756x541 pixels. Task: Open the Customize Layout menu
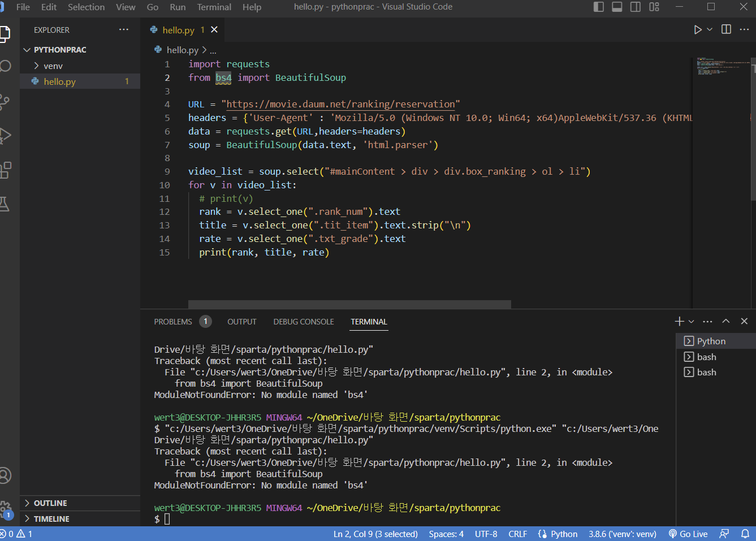pyautogui.click(x=654, y=7)
